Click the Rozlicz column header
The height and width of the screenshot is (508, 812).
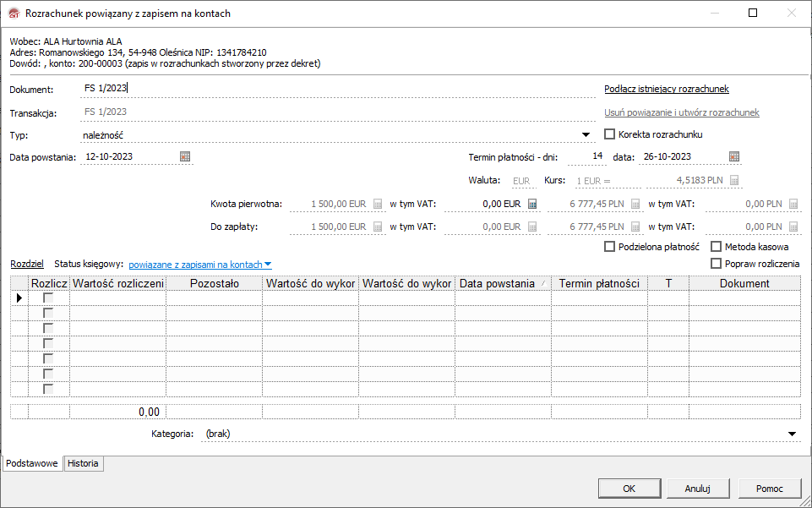click(x=49, y=283)
